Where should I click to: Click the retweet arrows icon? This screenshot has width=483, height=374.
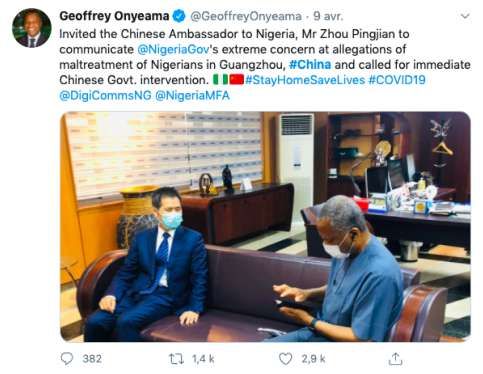tap(176, 359)
